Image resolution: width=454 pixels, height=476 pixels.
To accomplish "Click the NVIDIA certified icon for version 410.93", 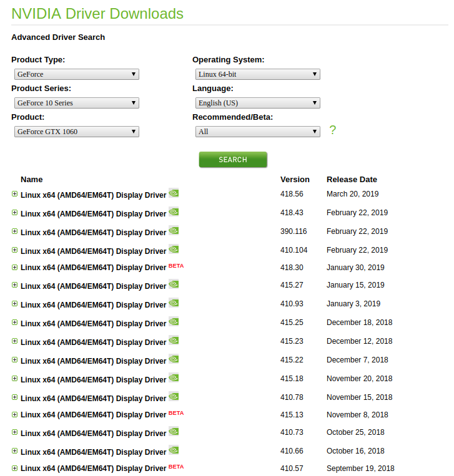I will [x=174, y=303].
